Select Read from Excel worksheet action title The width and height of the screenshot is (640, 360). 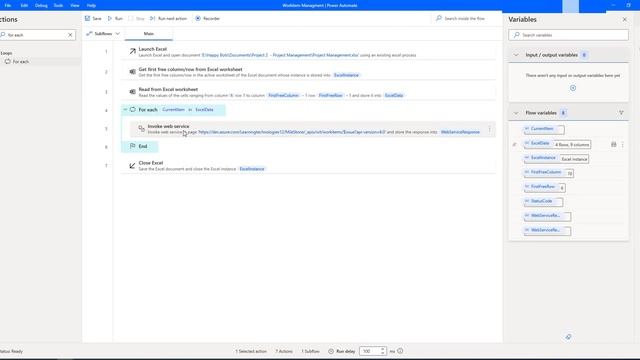(x=168, y=89)
